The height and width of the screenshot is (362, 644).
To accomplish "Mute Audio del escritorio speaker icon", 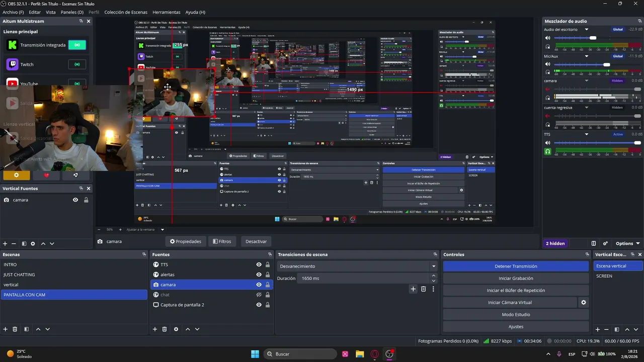I will pyautogui.click(x=548, y=38).
